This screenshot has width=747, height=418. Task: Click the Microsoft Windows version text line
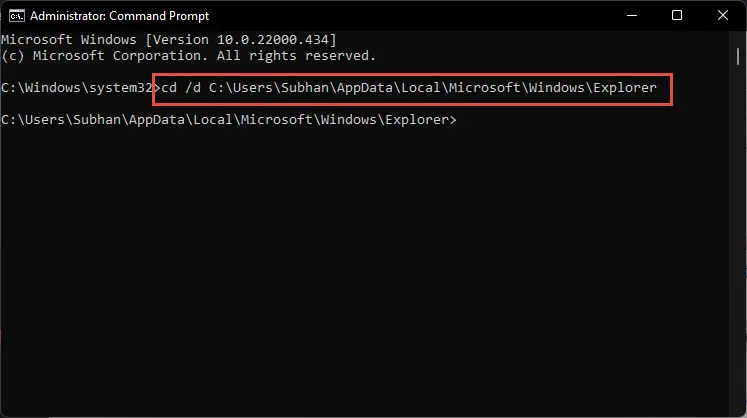[169, 40]
